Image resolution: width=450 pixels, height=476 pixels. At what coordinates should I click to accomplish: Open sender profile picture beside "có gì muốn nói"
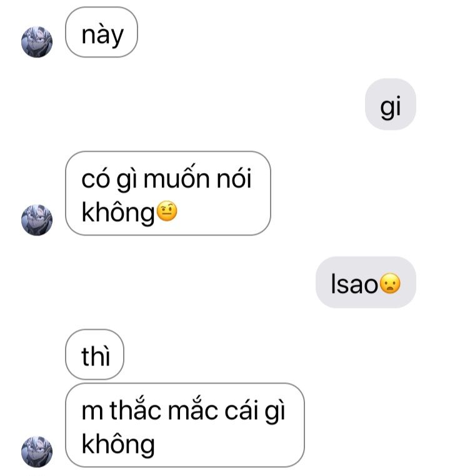point(37,220)
